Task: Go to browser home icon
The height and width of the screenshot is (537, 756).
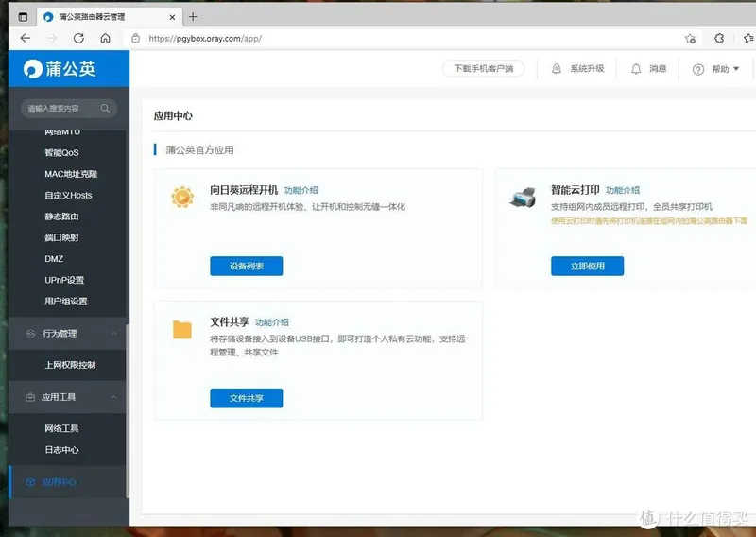Action: point(105,38)
